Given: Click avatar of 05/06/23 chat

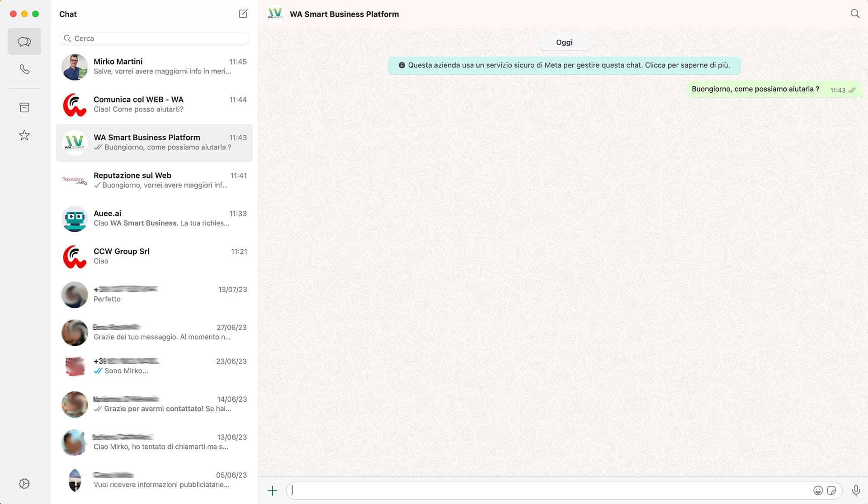Looking at the screenshot, I should coord(75,480).
